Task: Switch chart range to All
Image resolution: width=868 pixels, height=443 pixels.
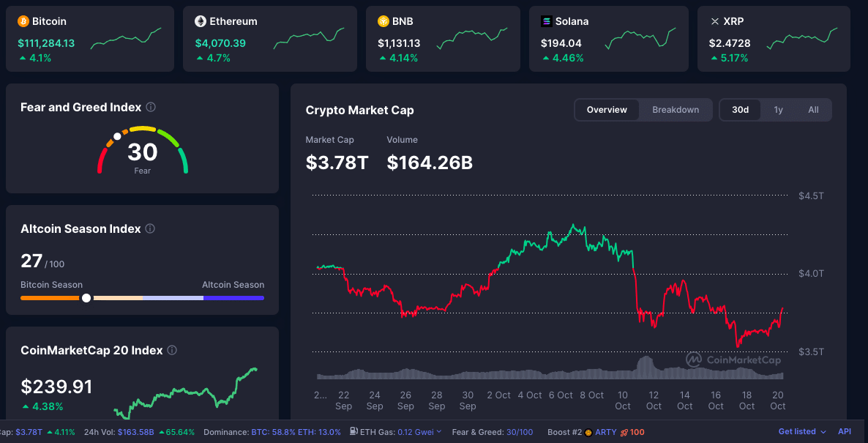Action: [x=813, y=110]
